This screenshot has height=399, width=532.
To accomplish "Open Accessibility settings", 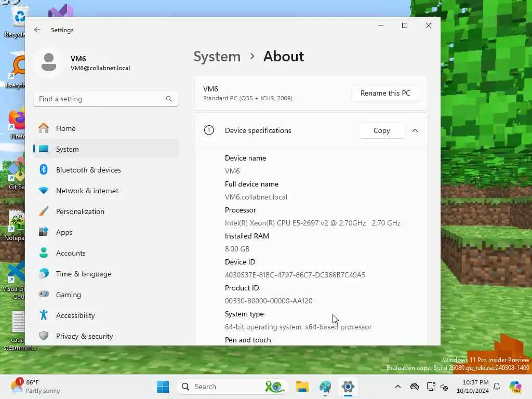I will coord(106,315).
